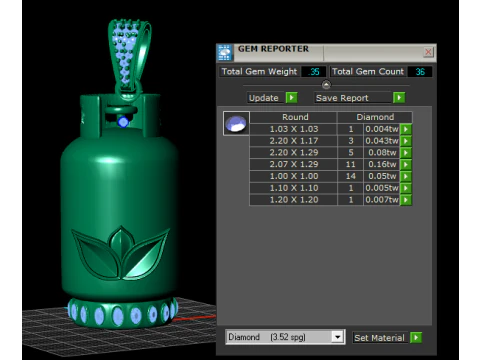Image resolution: width=480 pixels, height=360 pixels.
Task: Click the 0.05tw weight cell
Action: (382, 176)
